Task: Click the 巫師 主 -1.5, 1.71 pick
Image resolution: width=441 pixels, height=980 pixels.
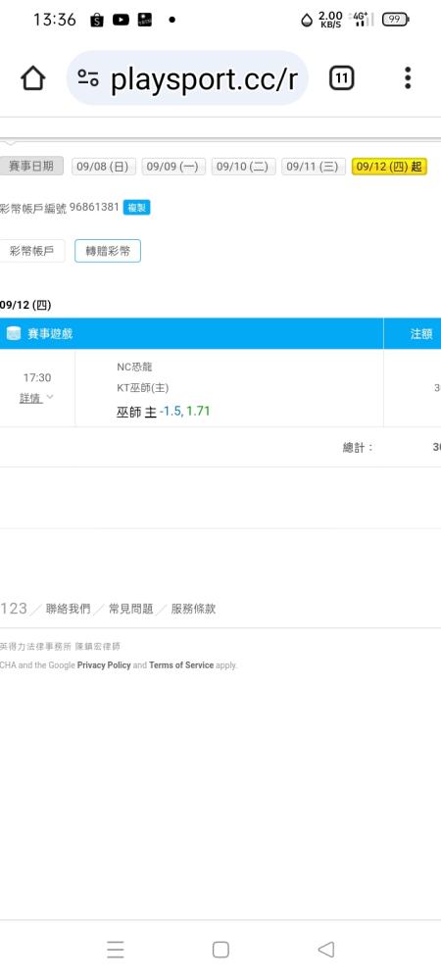Action: pyautogui.click(x=163, y=412)
